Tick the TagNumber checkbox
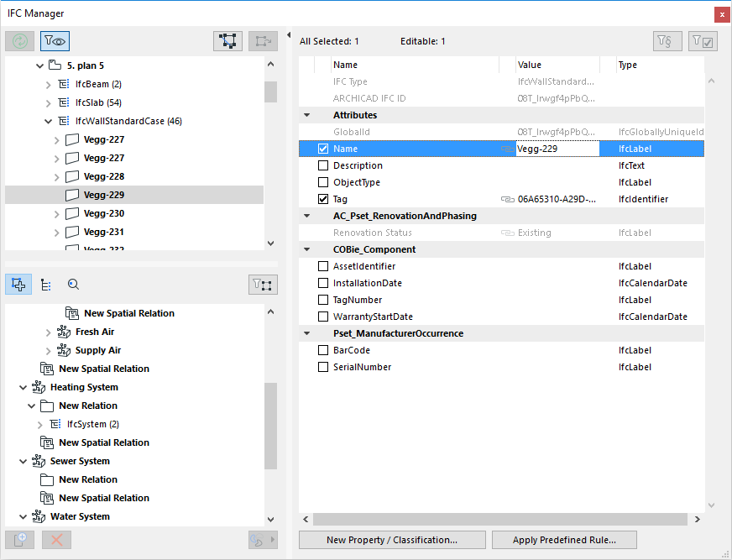732x560 pixels. (x=323, y=300)
